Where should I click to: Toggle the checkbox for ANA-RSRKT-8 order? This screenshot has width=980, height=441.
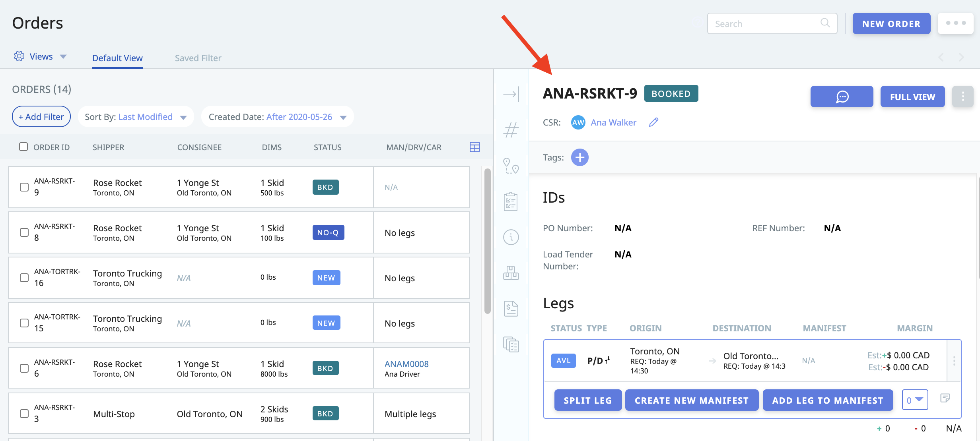tap(23, 231)
